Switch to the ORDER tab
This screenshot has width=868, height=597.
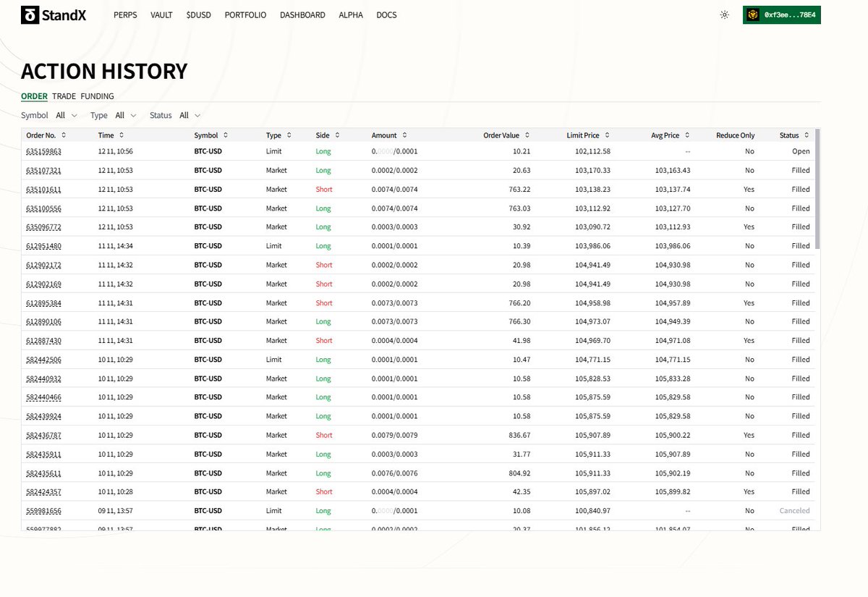pos(34,96)
